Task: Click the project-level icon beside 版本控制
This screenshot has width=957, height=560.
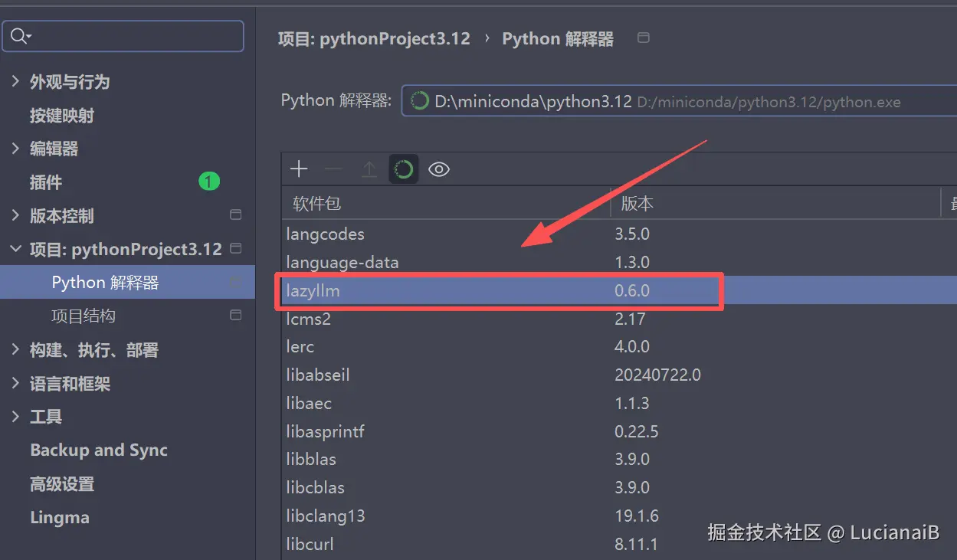Action: tap(236, 215)
